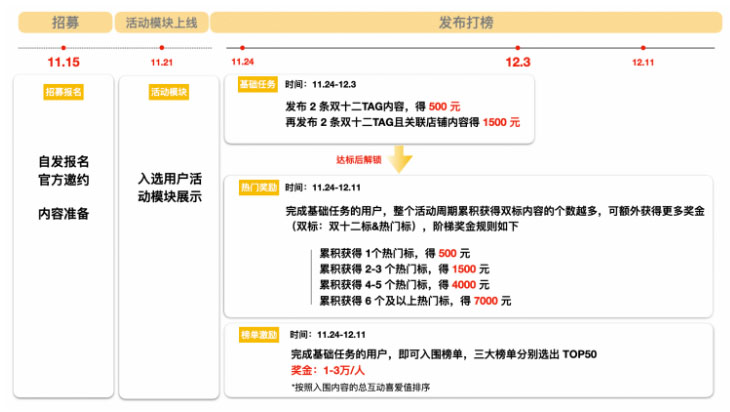Click the 自发报名 text

click(x=64, y=162)
